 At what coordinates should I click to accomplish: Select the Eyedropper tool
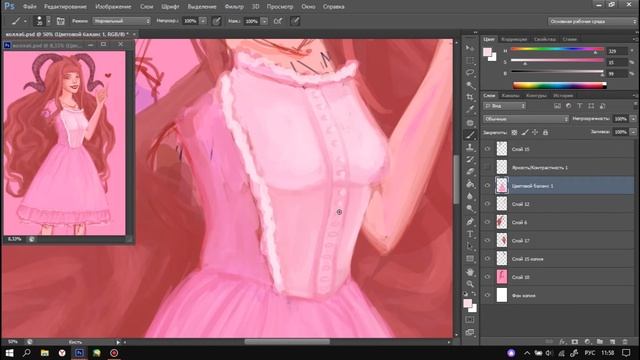470,109
